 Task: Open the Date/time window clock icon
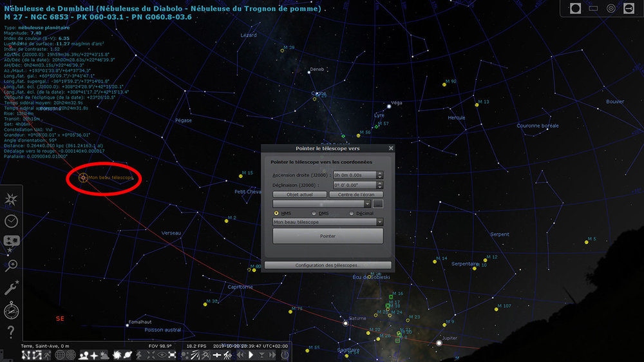coord(11,221)
